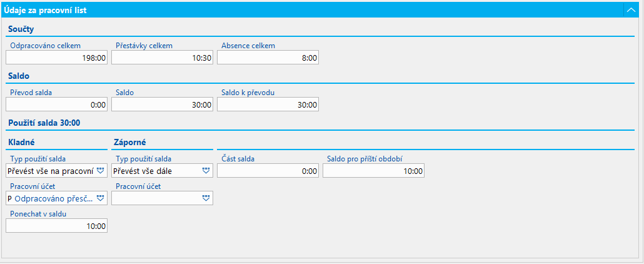644x264 pixels.
Task: Click the Použití salda 30:00 heading
Action: (x=44, y=123)
